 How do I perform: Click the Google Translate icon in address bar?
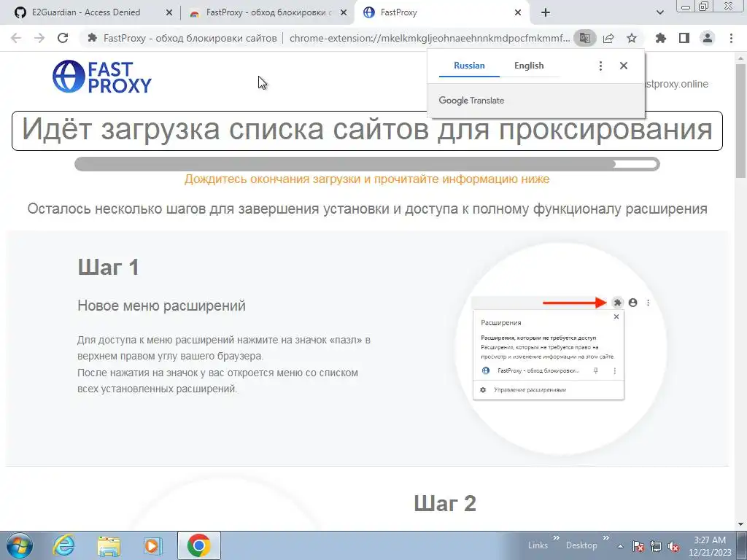pos(584,38)
